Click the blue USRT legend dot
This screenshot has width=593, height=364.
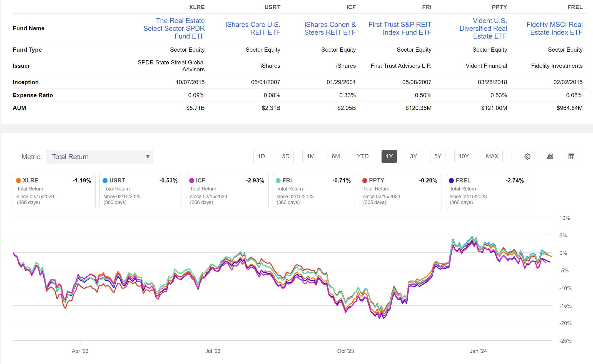105,180
